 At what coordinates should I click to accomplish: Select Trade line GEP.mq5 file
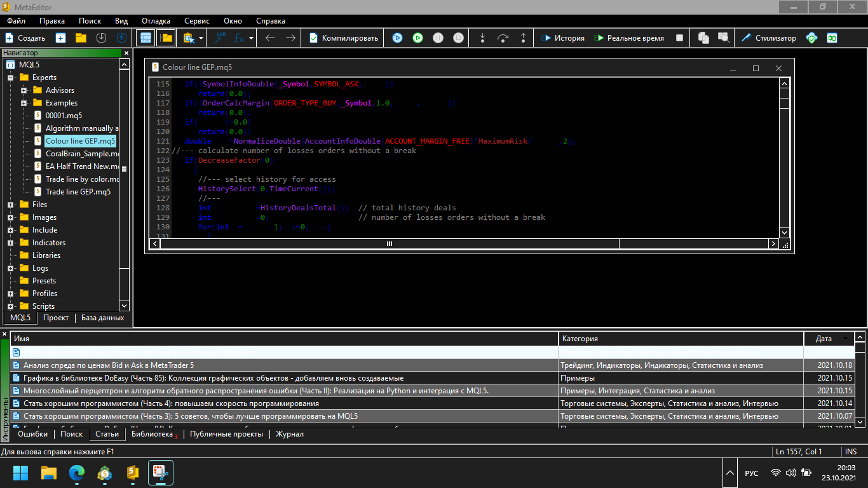pos(78,192)
